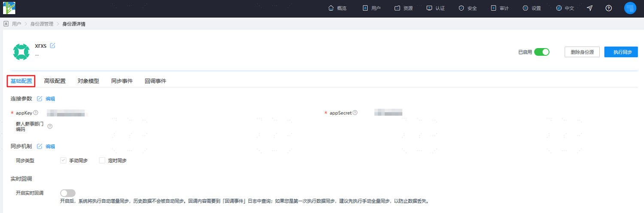
Task: Click the 实时回调 section heading
Action: [21, 179]
